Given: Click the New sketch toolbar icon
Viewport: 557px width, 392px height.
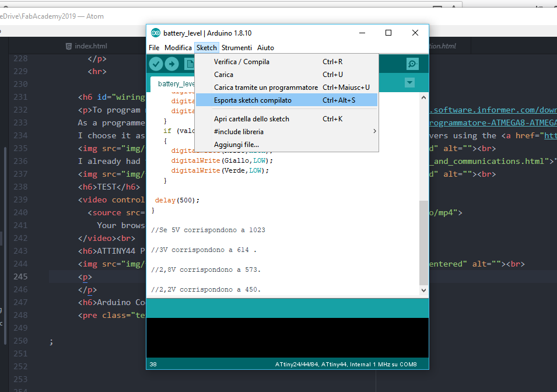Looking at the screenshot, I should coord(190,64).
